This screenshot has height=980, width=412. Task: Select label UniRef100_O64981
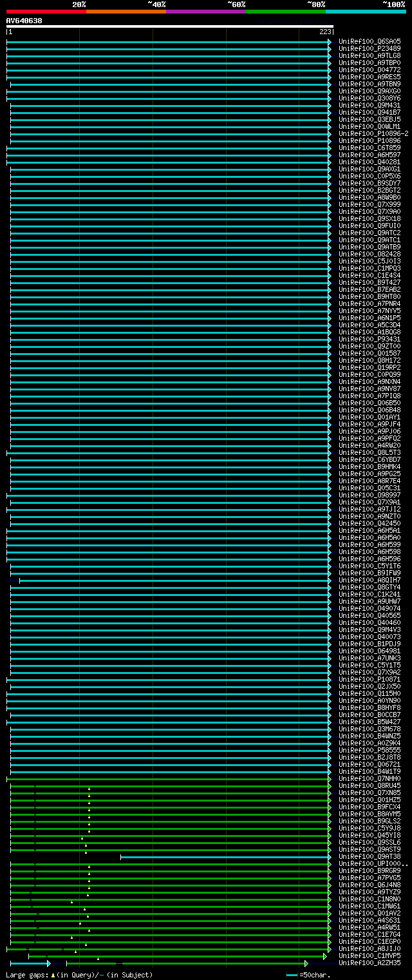pyautogui.click(x=370, y=651)
